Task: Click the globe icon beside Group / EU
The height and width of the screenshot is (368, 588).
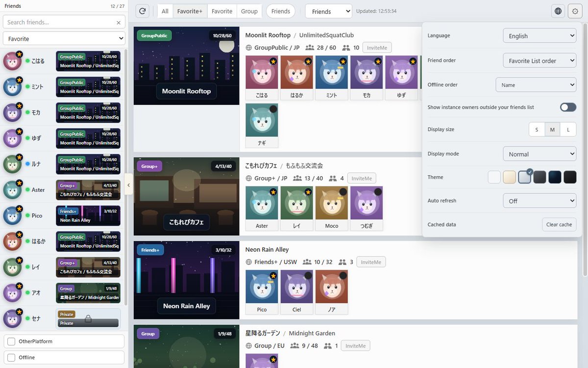Action: (x=249, y=346)
